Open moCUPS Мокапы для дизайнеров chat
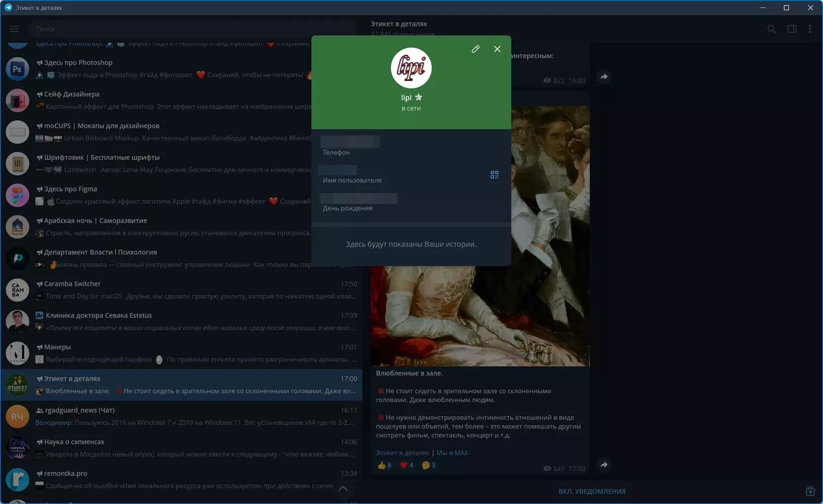 pos(181,132)
